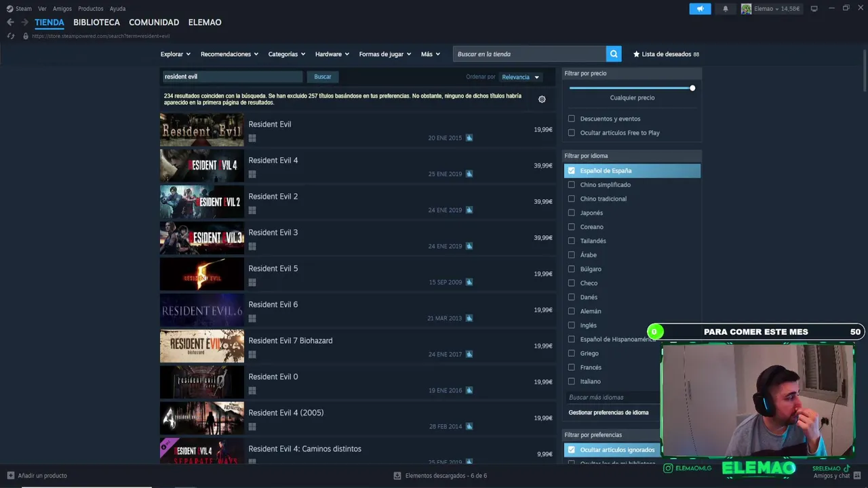Expand the Más dropdown
Screen dimensions: 868x488
pos(431,54)
